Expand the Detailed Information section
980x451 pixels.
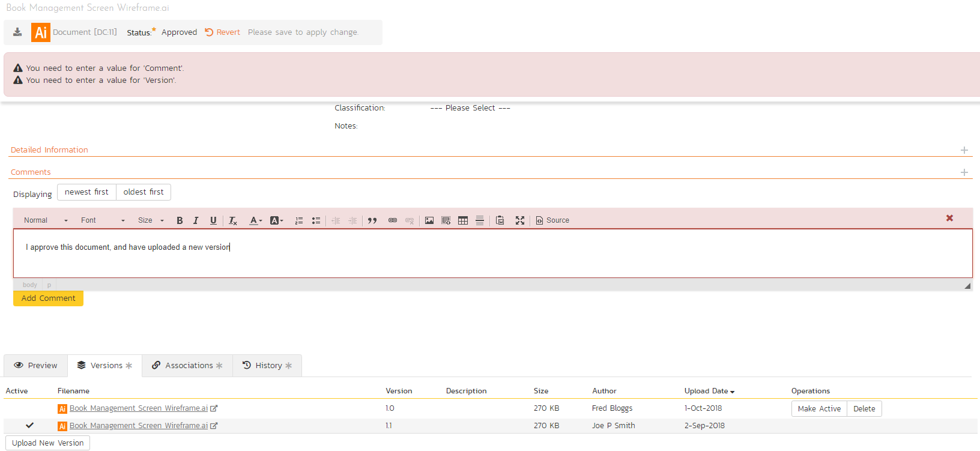pyautogui.click(x=964, y=150)
